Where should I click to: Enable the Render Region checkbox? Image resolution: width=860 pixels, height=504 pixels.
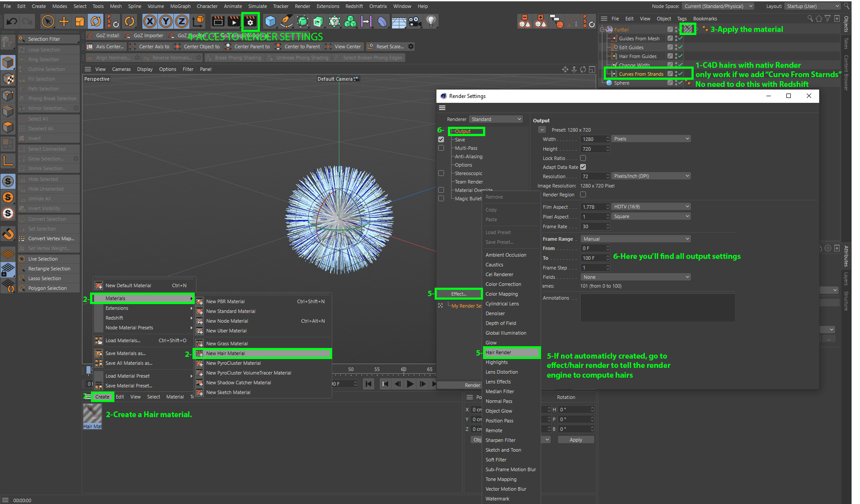(x=583, y=195)
